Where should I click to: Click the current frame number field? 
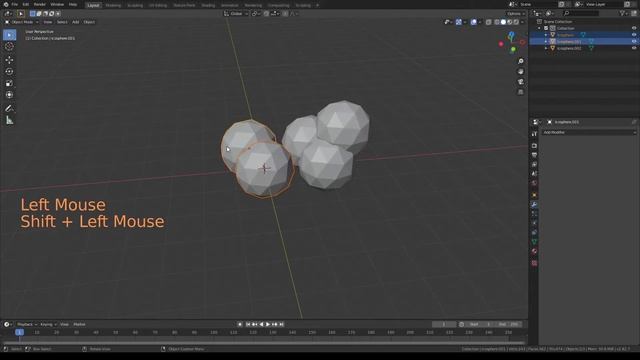point(444,324)
